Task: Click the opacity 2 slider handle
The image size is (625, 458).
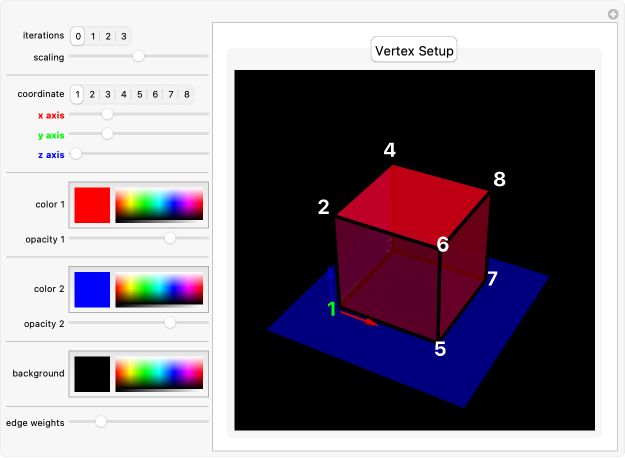Action: (170, 322)
